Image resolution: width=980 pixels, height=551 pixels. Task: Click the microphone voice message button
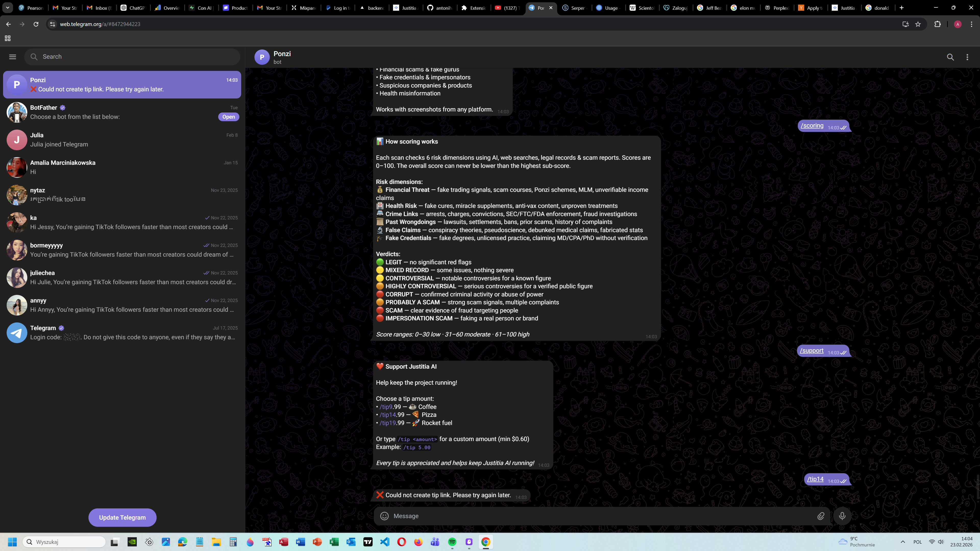842,516
